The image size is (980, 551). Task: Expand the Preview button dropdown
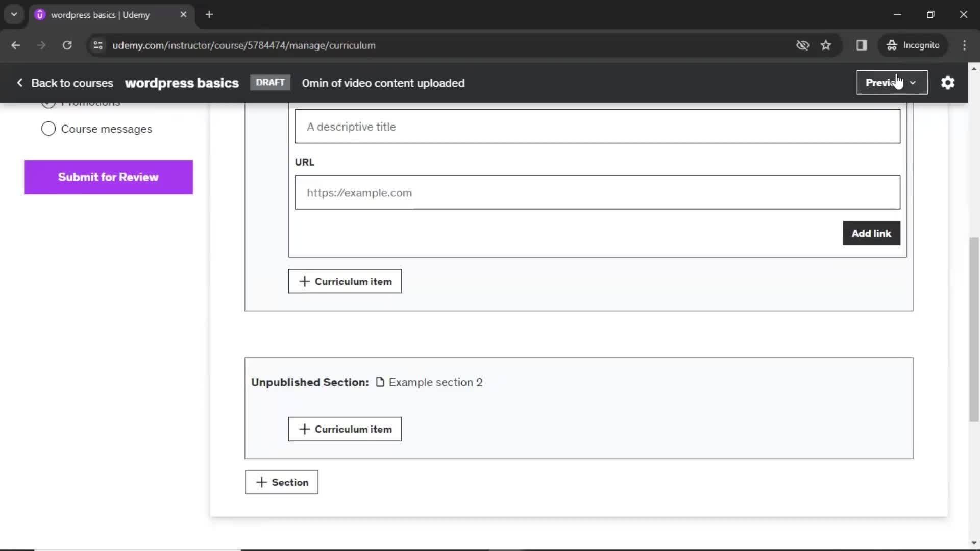pos(913,82)
